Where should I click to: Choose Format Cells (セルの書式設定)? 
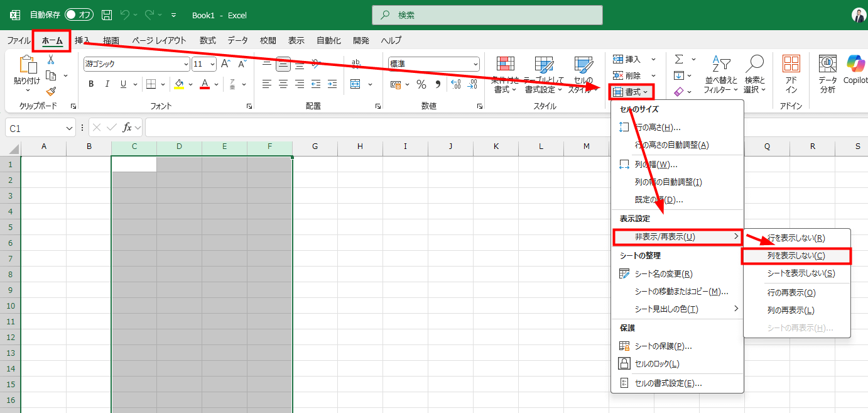668,383
